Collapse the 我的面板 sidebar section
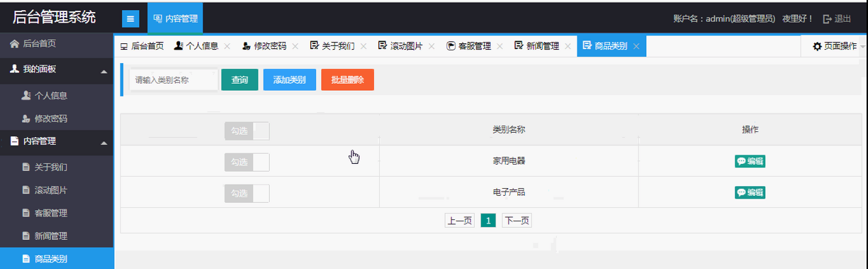 [57, 70]
